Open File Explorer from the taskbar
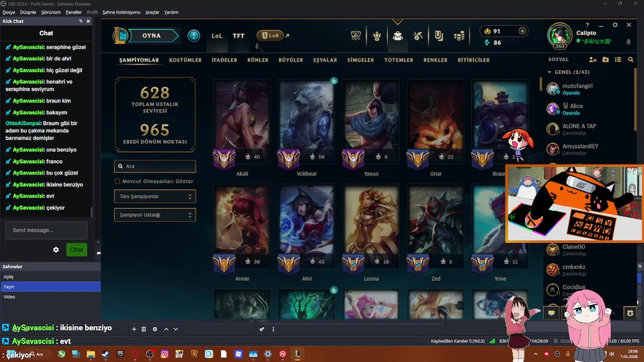 coord(91,354)
